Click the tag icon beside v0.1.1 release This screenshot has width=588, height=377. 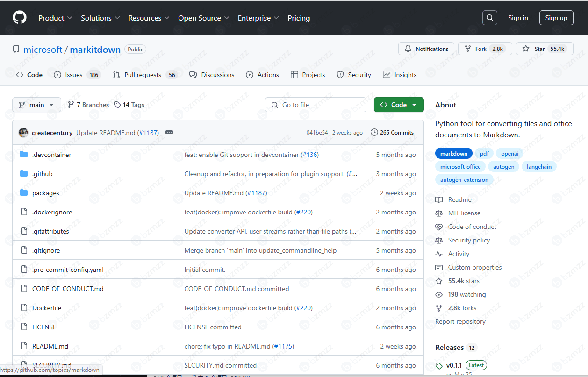pyautogui.click(x=439, y=365)
